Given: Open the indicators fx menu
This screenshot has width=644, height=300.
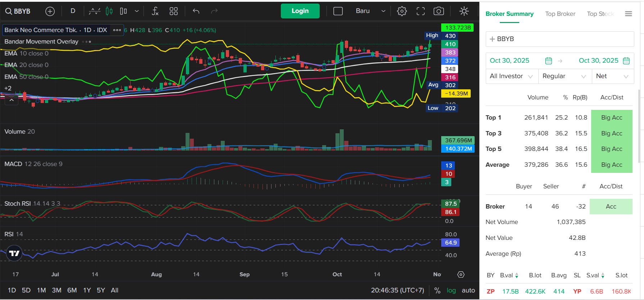Looking at the screenshot, I should 155,11.
